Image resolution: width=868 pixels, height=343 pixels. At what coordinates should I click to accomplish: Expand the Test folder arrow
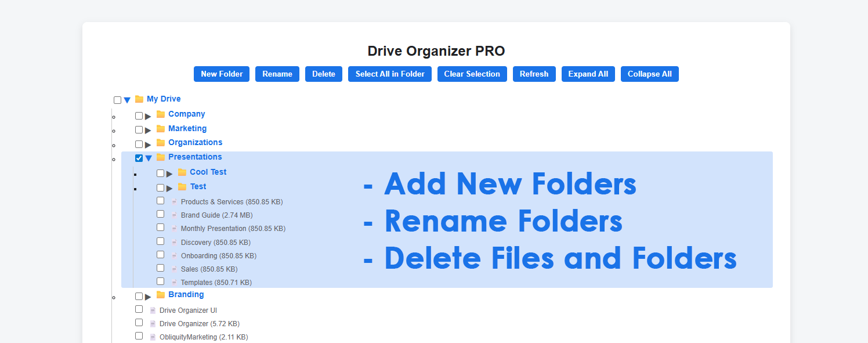click(169, 188)
